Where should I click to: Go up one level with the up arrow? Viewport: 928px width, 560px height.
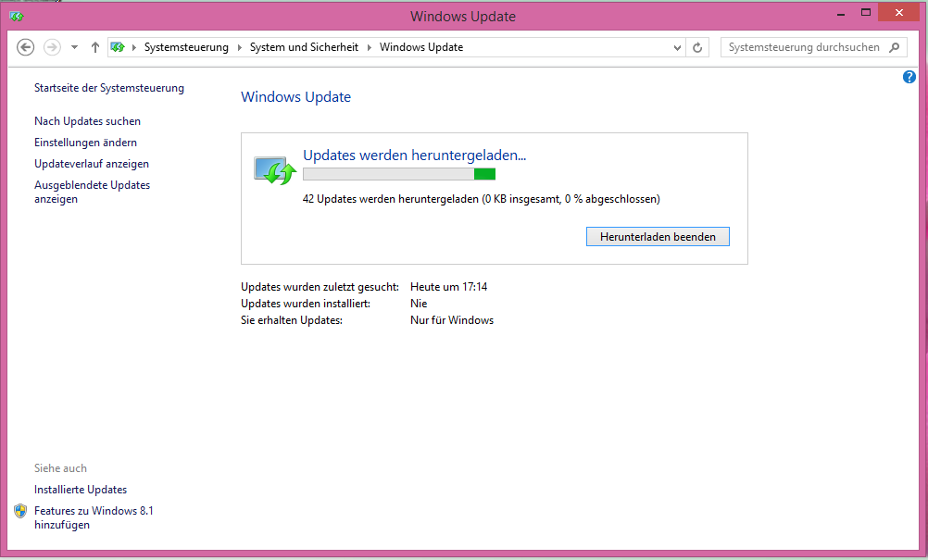pyautogui.click(x=95, y=47)
